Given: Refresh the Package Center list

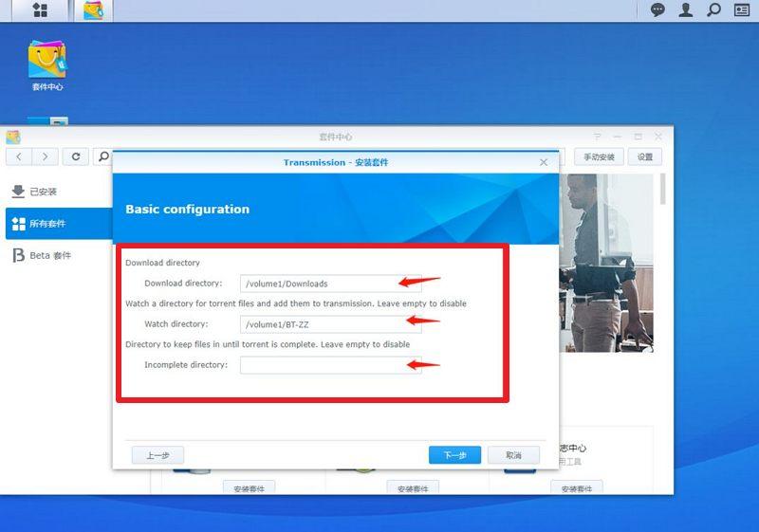Looking at the screenshot, I should pyautogui.click(x=76, y=156).
